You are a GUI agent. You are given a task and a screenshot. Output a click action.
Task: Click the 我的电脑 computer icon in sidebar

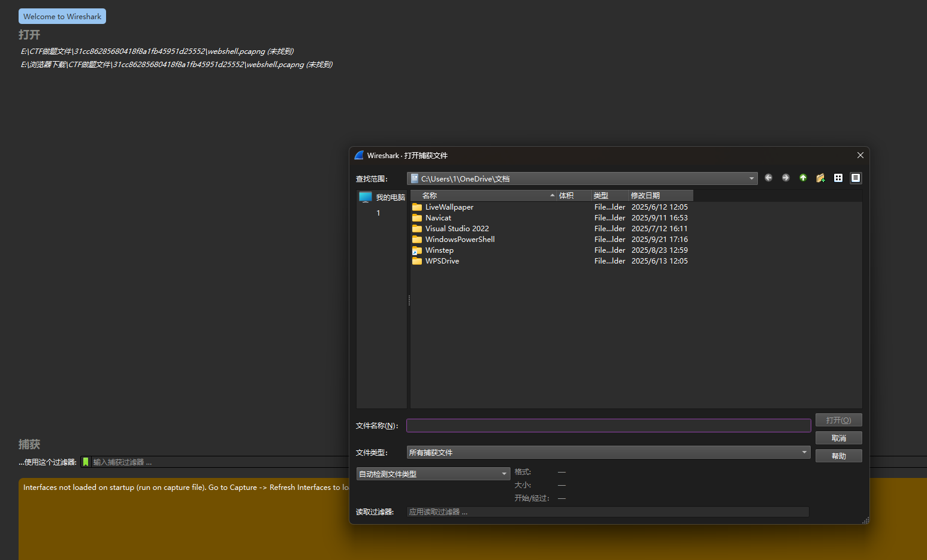(x=366, y=197)
